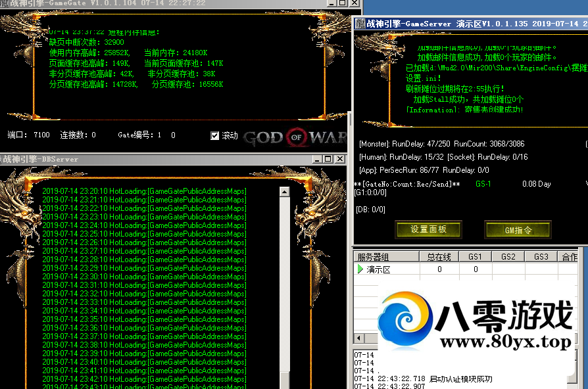Click the [DB: 0/0] status text

click(370, 210)
